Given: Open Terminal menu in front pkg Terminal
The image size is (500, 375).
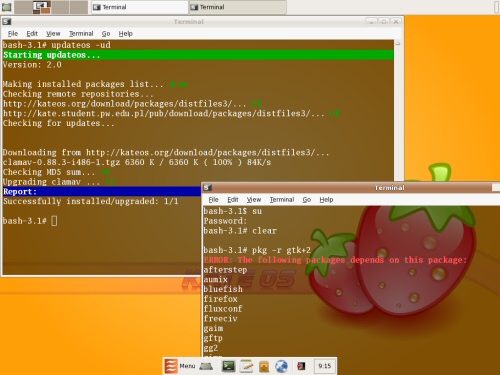Looking at the screenshot, I should point(282,200).
